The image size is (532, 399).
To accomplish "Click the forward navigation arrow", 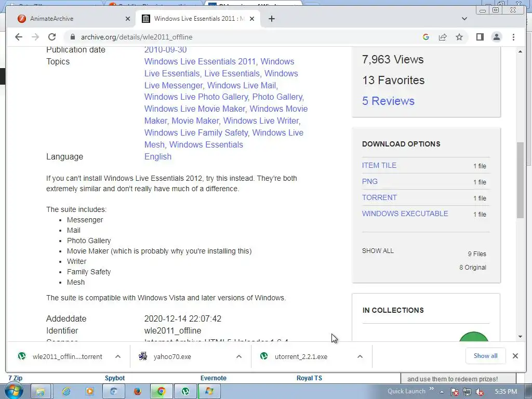I will click(x=35, y=37).
